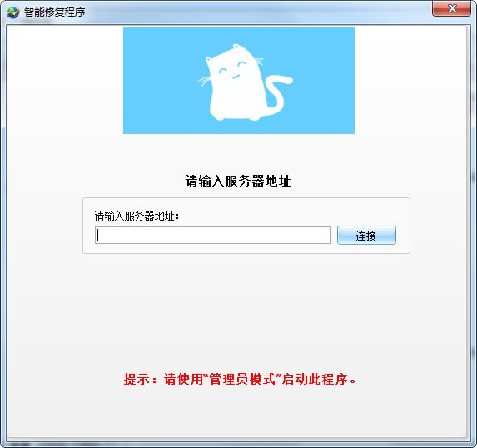Click the red 提示 hint message
The width and height of the screenshot is (477, 448).
pyautogui.click(x=240, y=379)
